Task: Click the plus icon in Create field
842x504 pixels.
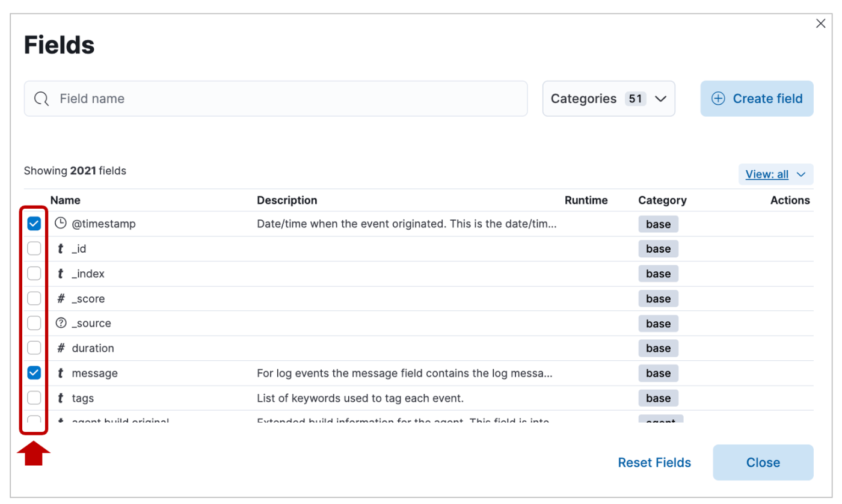Action: (718, 99)
